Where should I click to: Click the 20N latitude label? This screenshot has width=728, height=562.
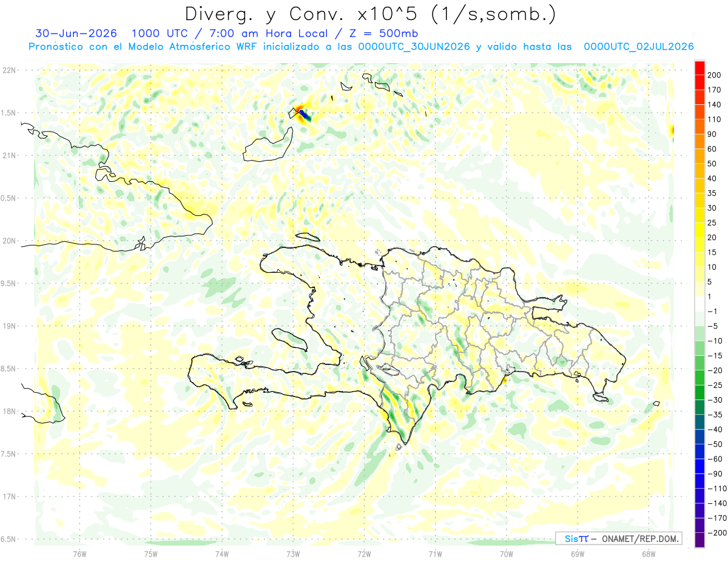pos(10,241)
